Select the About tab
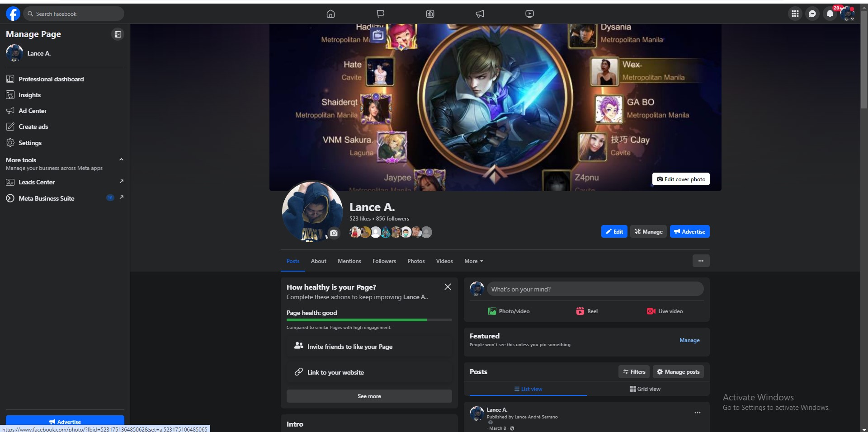The width and height of the screenshot is (868, 432). pyautogui.click(x=319, y=261)
